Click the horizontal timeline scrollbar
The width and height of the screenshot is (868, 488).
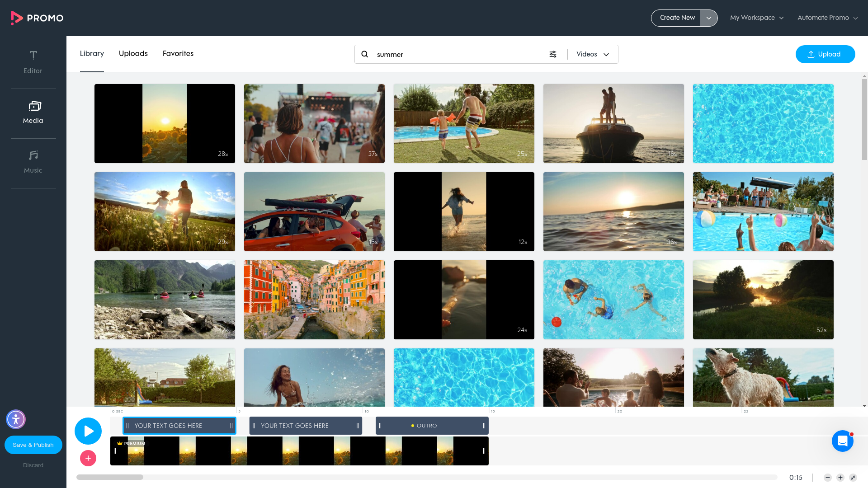110,477
